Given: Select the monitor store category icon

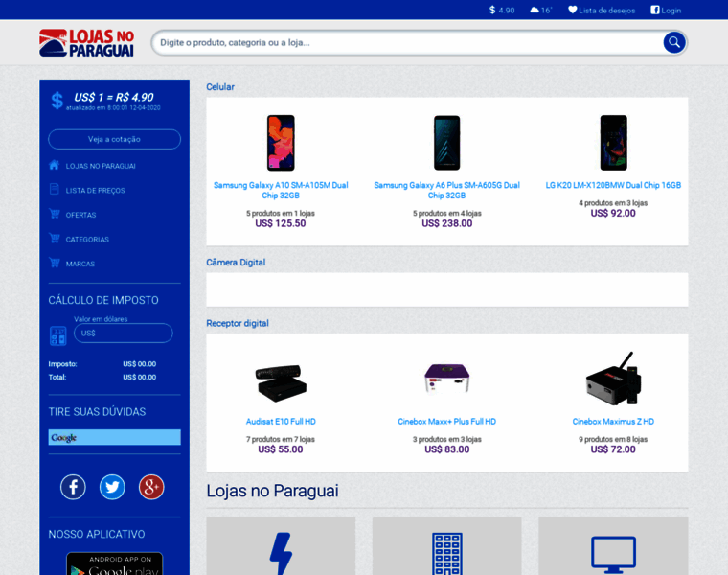Looking at the screenshot, I should (613, 555).
